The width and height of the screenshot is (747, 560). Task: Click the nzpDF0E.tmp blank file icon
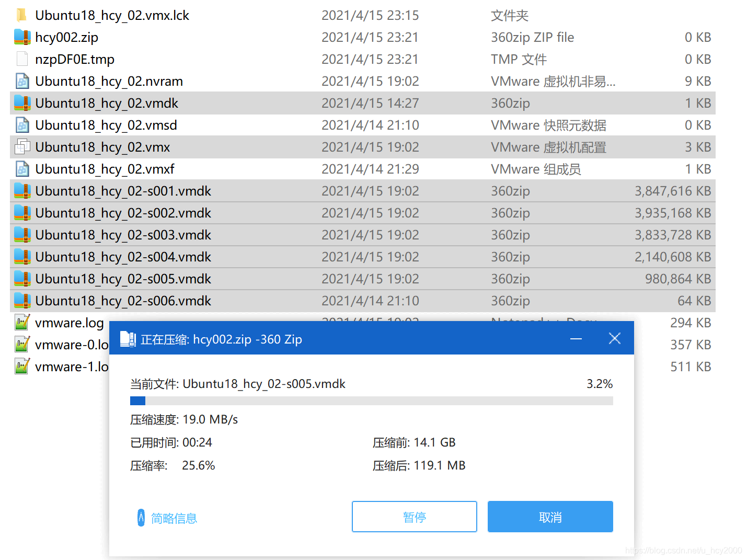pyautogui.click(x=22, y=59)
